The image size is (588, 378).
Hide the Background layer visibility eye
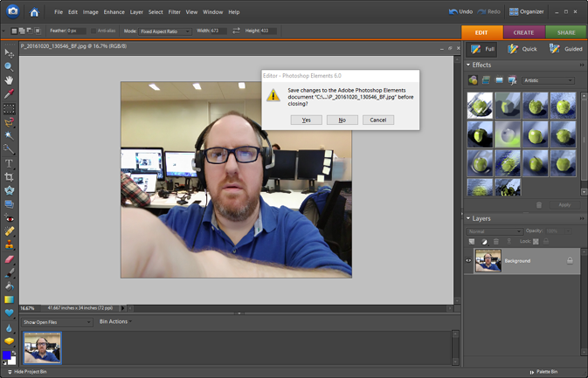point(469,261)
